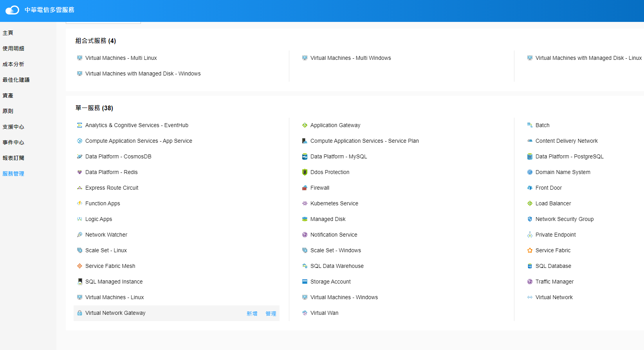Click the Express Route Circuit icon
The image size is (644, 350).
(80, 188)
